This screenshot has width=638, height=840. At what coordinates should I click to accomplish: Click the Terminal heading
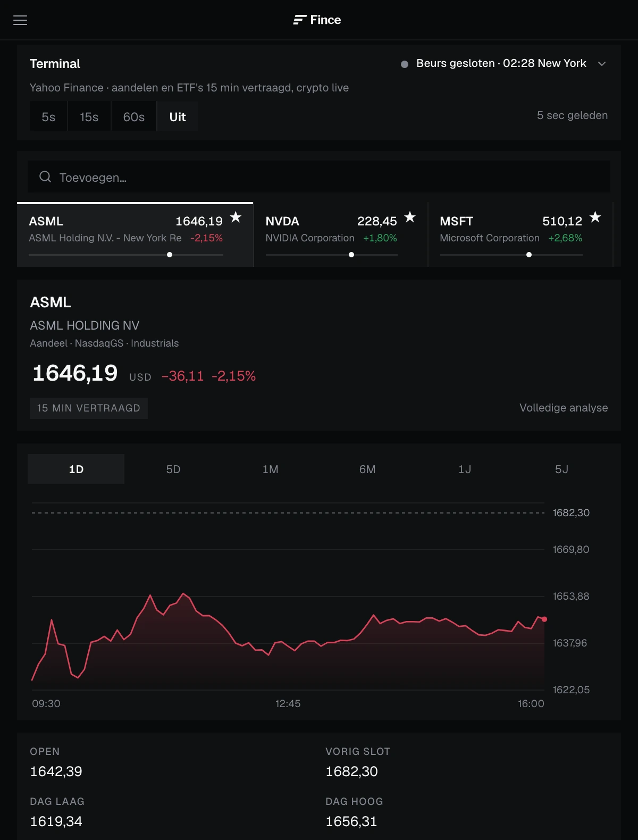pyautogui.click(x=55, y=64)
